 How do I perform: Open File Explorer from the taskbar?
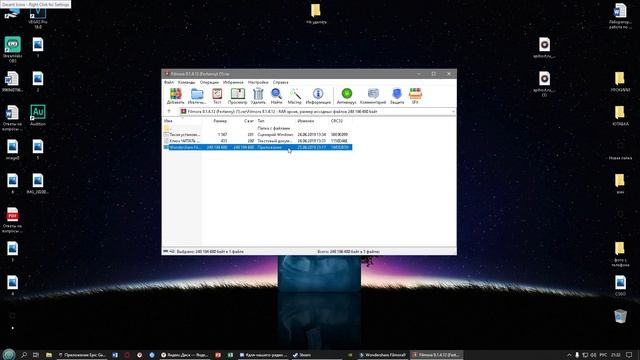pos(49,355)
